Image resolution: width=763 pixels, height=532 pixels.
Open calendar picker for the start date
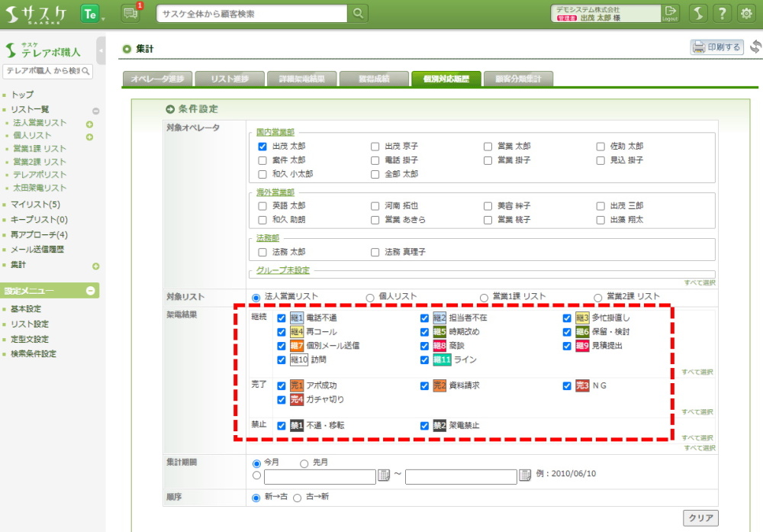tap(383, 476)
